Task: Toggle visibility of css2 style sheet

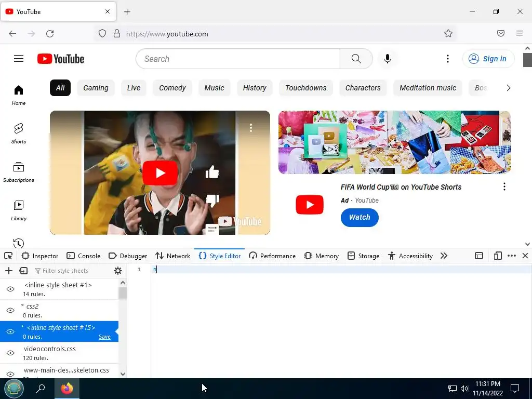Action: tap(10, 311)
